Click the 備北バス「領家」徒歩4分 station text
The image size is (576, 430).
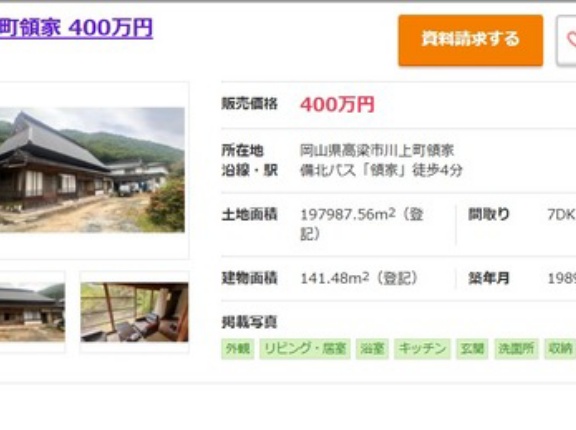[x=381, y=170]
